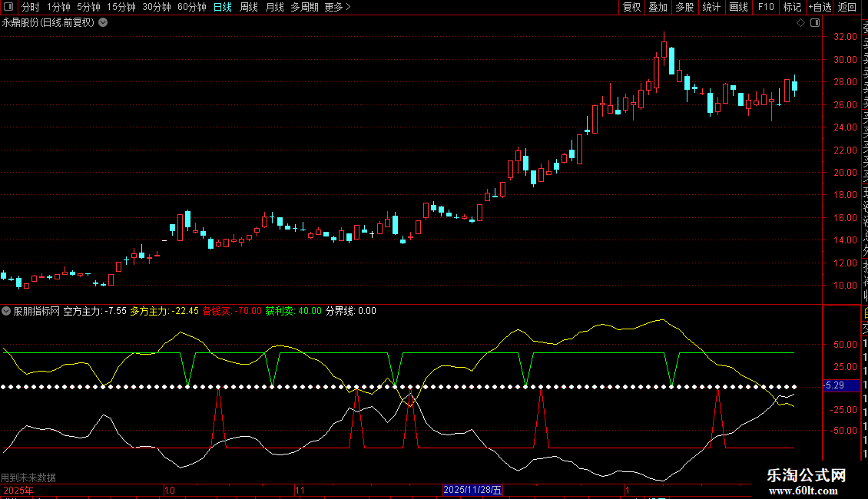
Task: Expand the 更多 periods menu
Action: point(337,7)
